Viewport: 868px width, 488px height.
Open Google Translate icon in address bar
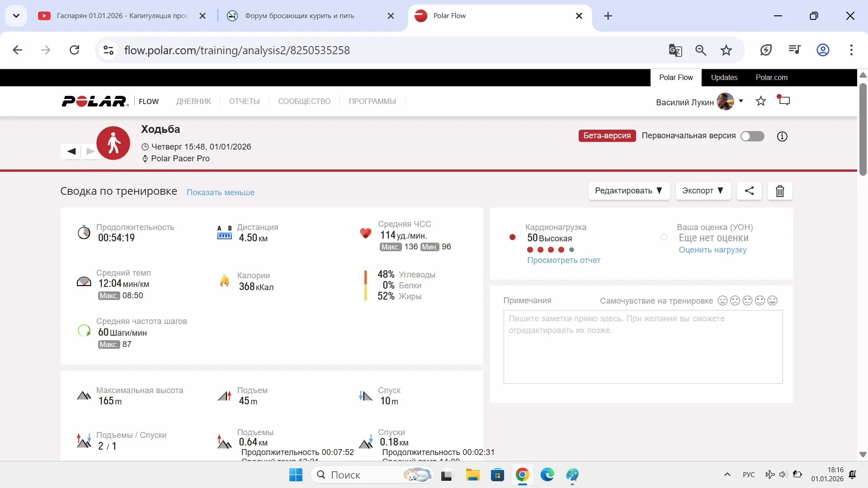click(675, 50)
